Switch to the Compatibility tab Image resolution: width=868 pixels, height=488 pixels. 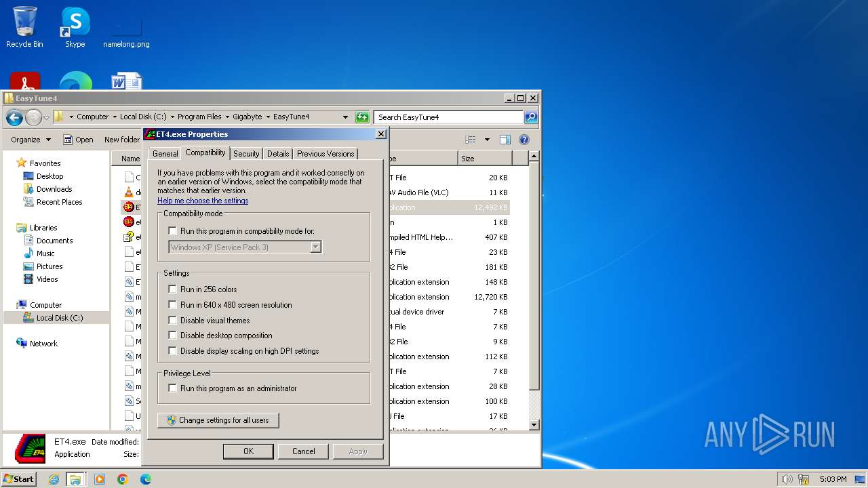click(x=205, y=152)
